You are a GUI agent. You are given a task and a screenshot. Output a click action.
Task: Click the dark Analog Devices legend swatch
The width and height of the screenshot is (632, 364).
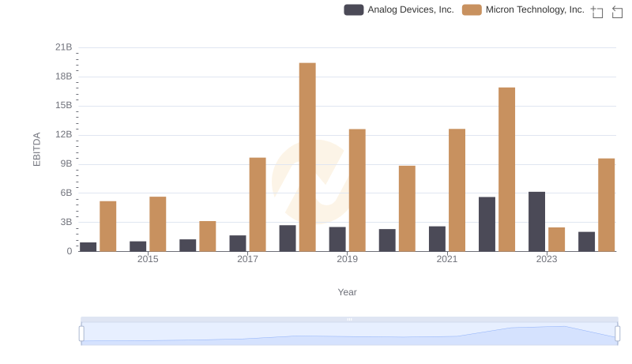(x=353, y=9)
